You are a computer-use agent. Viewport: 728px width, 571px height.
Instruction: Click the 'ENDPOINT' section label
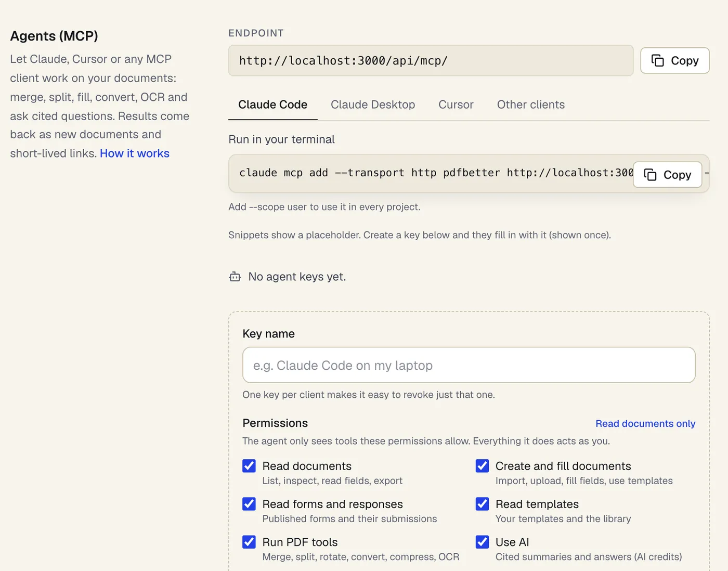256,33
